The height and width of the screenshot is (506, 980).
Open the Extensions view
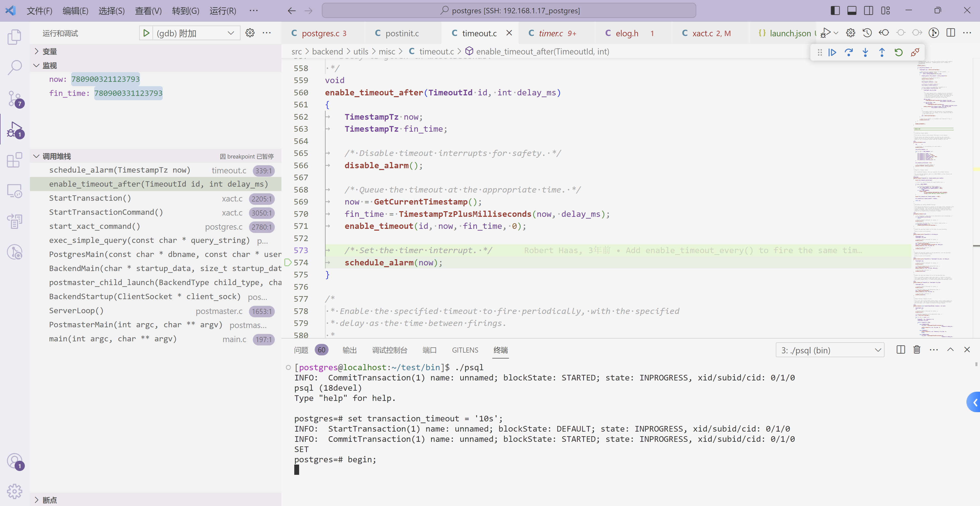point(15,160)
